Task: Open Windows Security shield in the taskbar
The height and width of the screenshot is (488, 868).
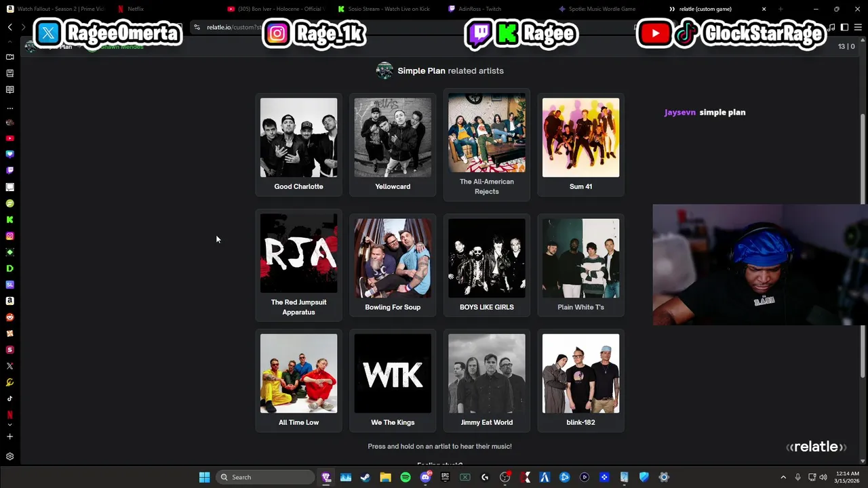Action: tap(644, 477)
